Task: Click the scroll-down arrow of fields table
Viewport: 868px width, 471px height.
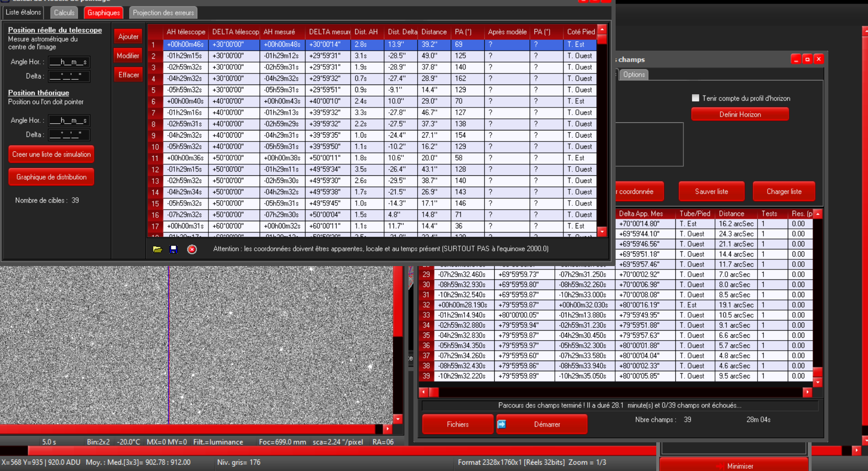Action: 818,382
